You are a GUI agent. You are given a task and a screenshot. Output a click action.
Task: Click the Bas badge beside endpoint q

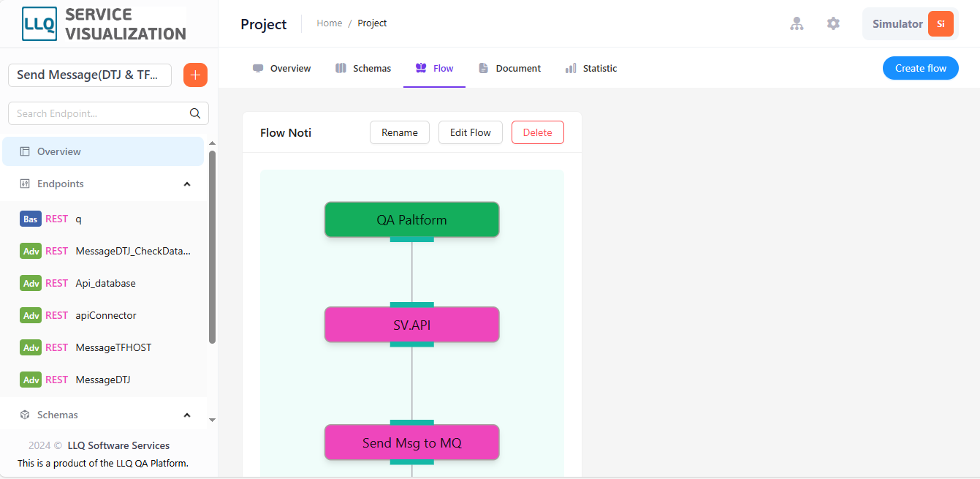pos(31,219)
